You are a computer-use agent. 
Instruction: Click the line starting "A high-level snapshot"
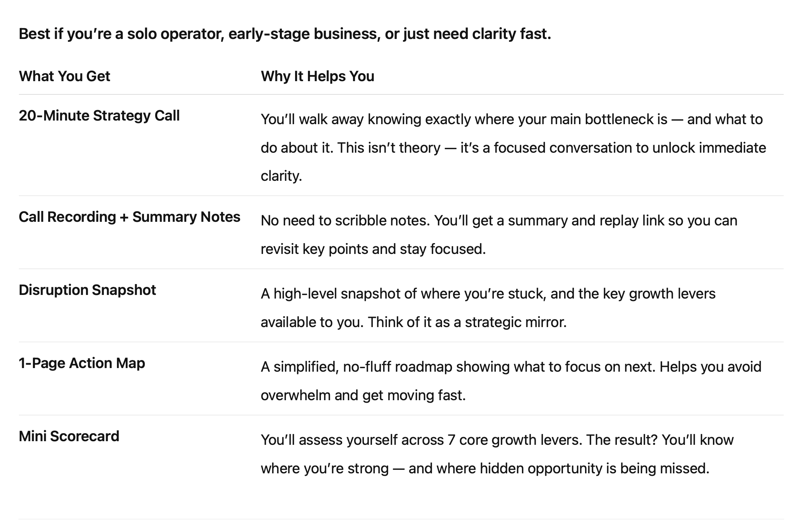[488, 294]
